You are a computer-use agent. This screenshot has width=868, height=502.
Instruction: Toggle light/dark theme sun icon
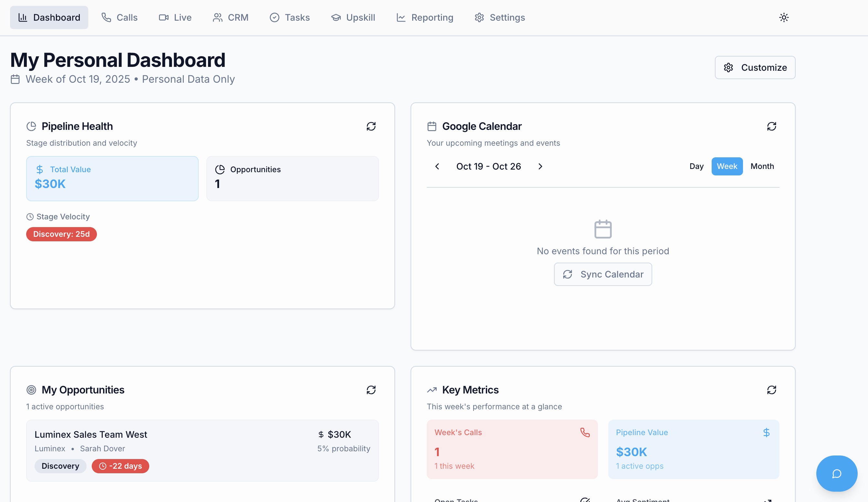784,17
